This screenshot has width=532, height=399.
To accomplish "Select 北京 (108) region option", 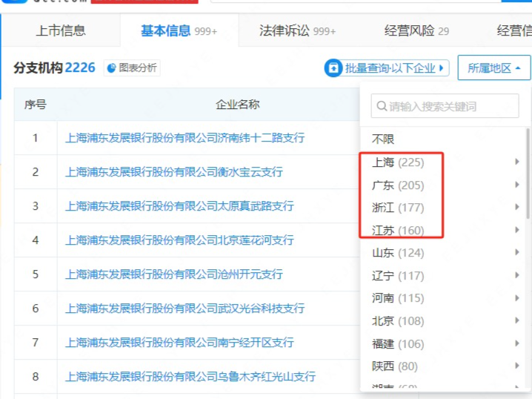I will (398, 321).
